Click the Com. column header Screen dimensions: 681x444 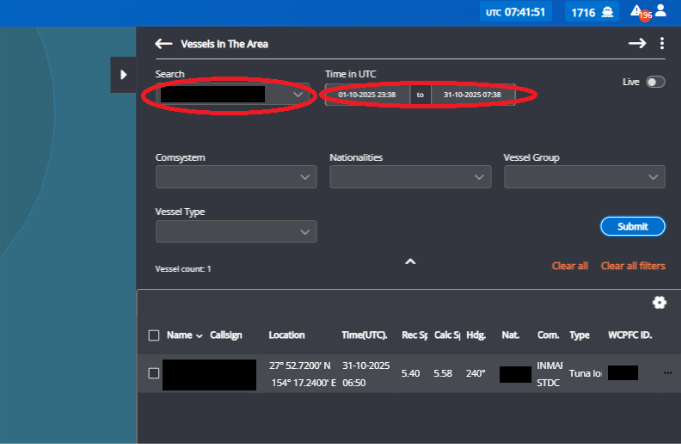click(x=548, y=335)
